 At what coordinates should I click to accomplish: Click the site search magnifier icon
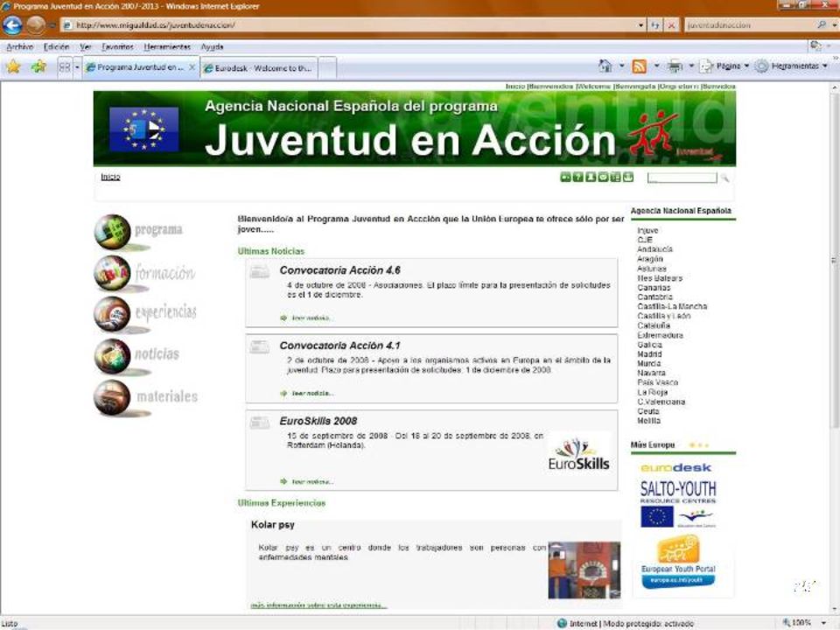tap(724, 178)
